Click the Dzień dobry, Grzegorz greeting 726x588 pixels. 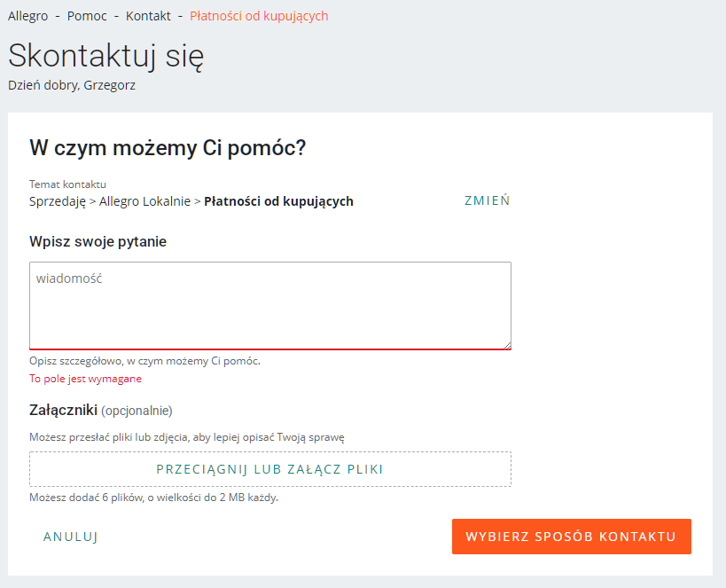point(72,85)
